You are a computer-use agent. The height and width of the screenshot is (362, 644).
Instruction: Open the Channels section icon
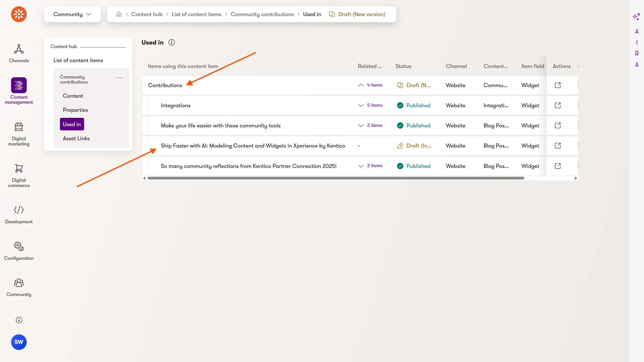coord(19,49)
